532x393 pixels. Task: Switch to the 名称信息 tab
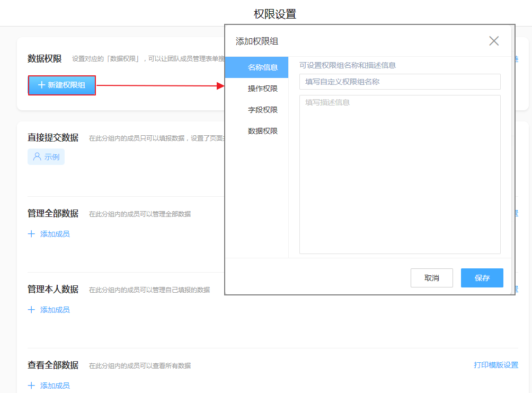point(262,67)
